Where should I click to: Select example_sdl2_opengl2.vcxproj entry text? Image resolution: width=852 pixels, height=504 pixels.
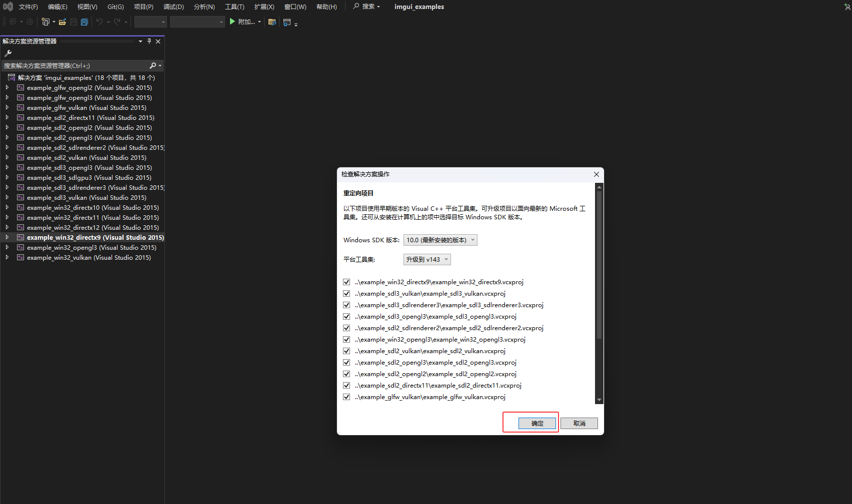pyautogui.click(x=435, y=374)
